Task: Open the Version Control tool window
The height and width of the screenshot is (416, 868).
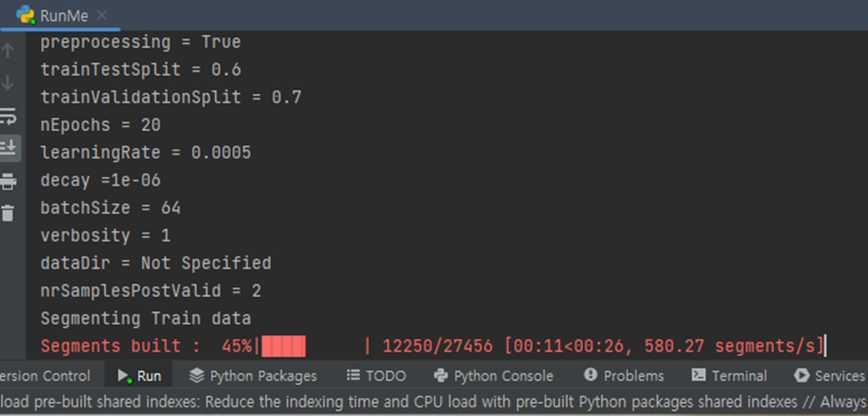Action: click(x=45, y=376)
